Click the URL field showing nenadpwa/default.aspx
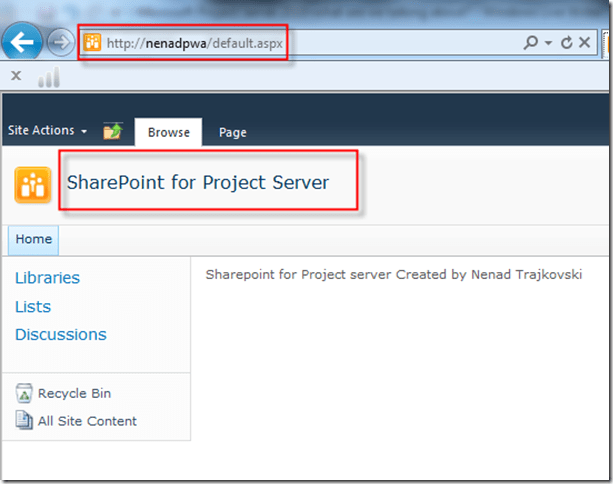The height and width of the screenshot is (484, 613). 195,43
